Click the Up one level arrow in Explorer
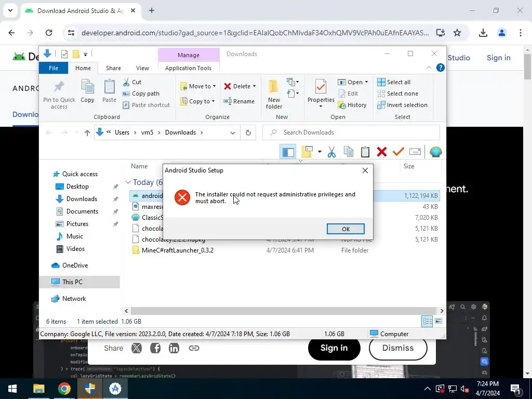The image size is (532, 399). (87, 132)
